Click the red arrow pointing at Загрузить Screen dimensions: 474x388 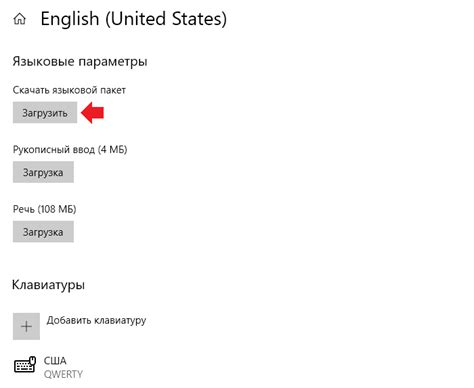(x=92, y=113)
